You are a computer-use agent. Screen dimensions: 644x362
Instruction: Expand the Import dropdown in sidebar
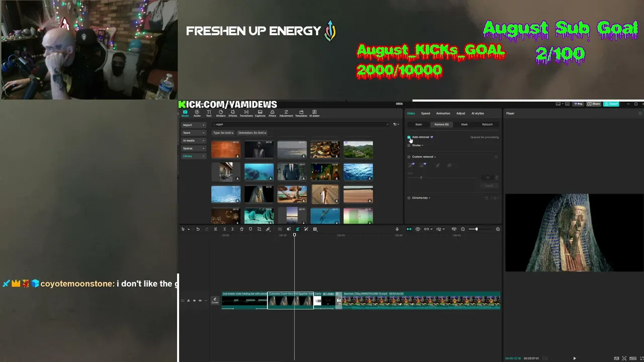click(x=194, y=125)
